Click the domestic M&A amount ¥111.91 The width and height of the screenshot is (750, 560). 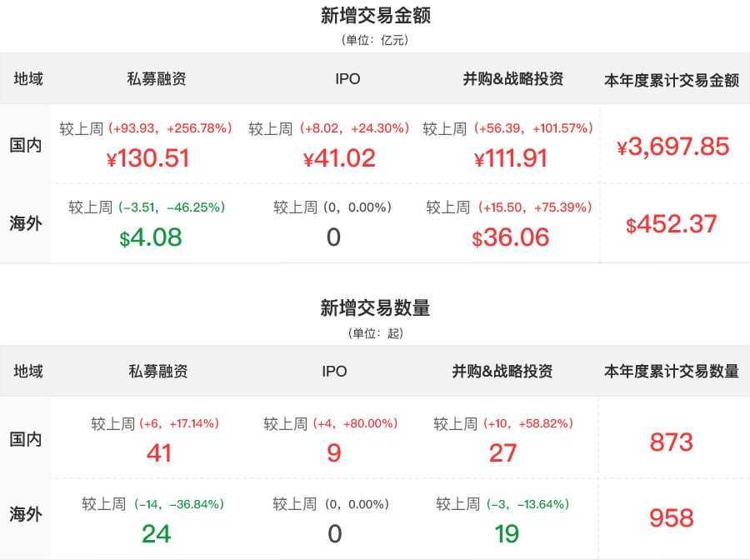[x=511, y=157]
